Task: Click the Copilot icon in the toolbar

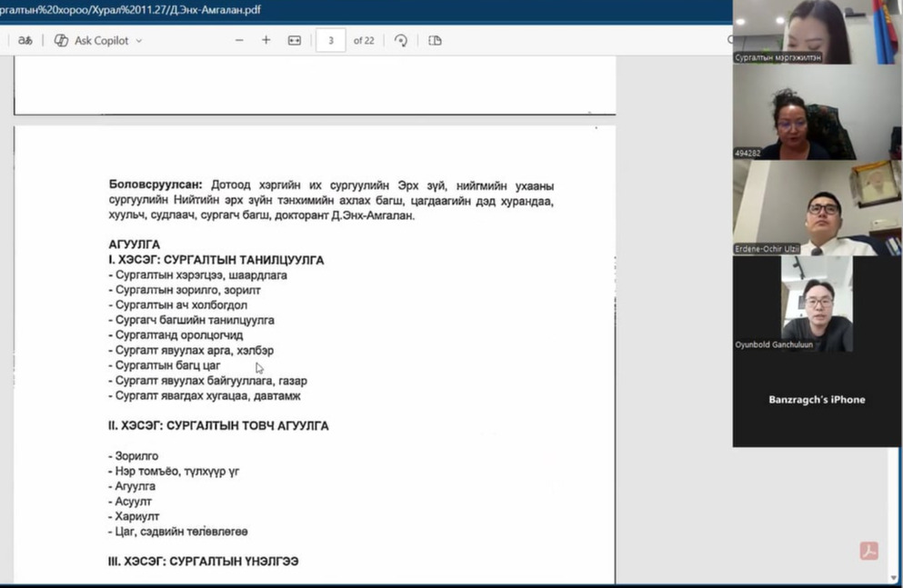Action: (62, 40)
